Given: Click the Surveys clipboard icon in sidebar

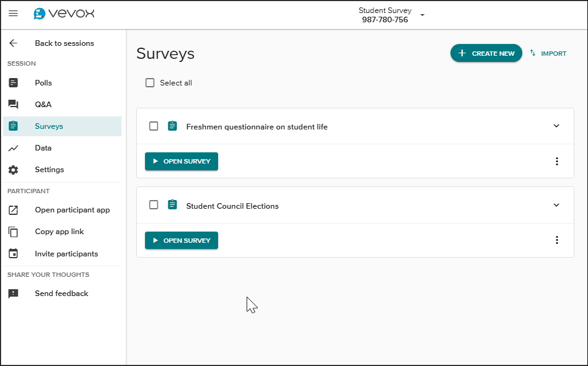Looking at the screenshot, I should [x=13, y=126].
